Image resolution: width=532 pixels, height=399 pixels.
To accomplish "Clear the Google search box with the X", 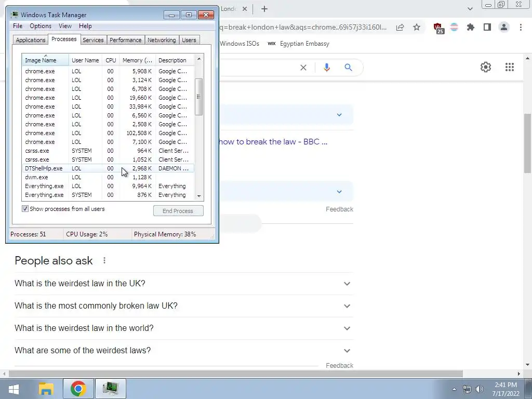I will [303, 68].
